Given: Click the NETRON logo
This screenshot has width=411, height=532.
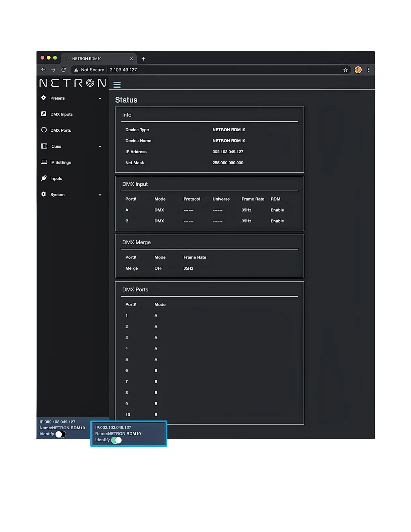Looking at the screenshot, I should pyautogui.click(x=73, y=83).
